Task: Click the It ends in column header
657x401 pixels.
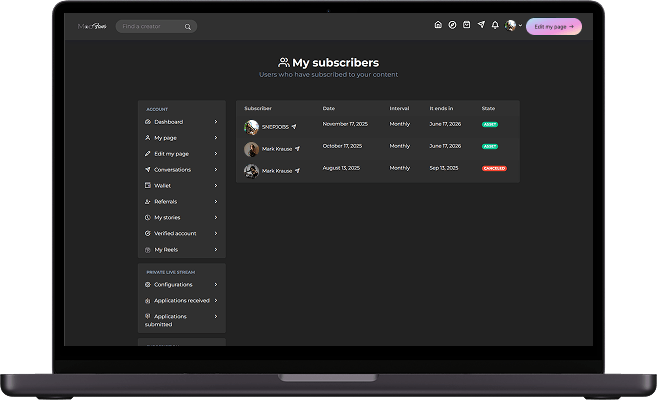Action: [441, 108]
